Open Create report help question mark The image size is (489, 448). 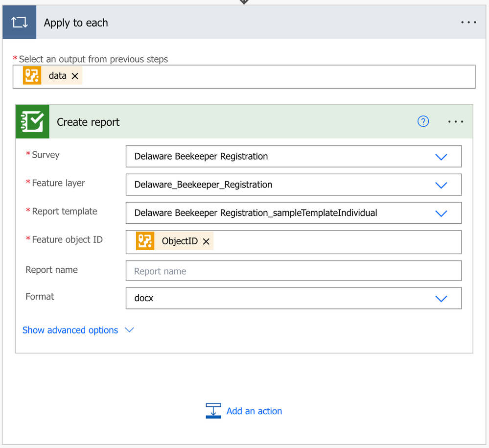click(x=423, y=121)
